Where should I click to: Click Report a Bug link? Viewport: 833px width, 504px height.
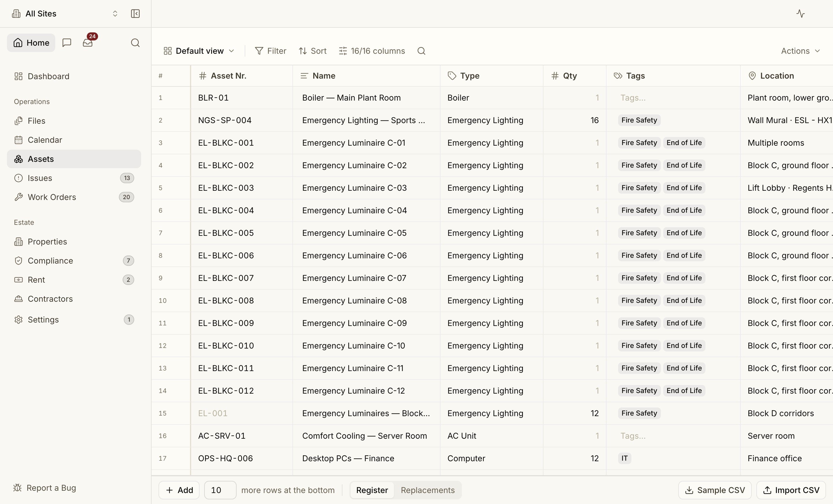tap(45, 488)
